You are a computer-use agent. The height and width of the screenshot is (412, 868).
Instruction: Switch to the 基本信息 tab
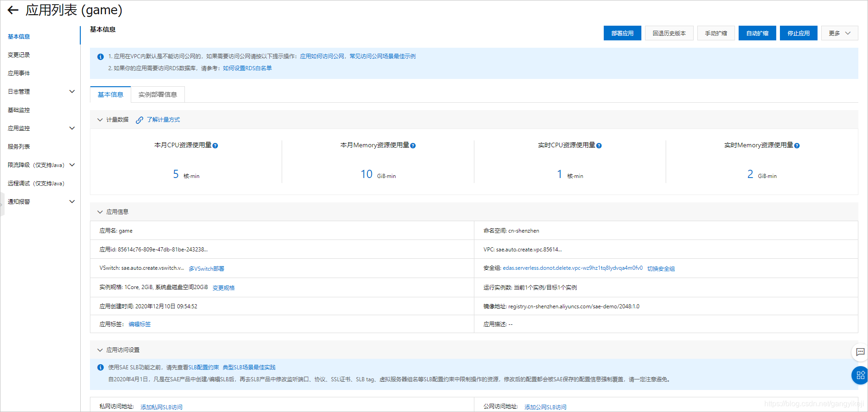click(111, 95)
